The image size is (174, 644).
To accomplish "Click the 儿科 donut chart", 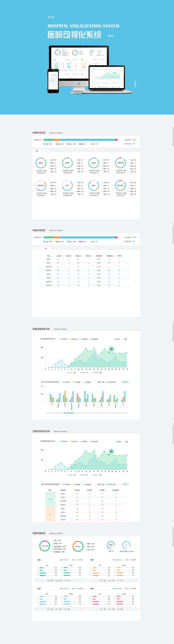I will click(67, 185).
